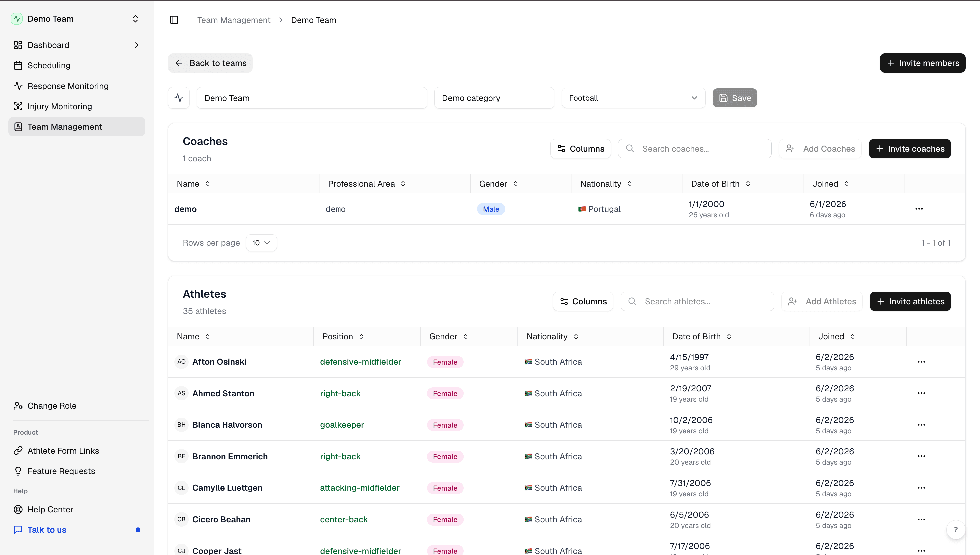Open the Rows per page dropdown
980x555 pixels.
(261, 243)
